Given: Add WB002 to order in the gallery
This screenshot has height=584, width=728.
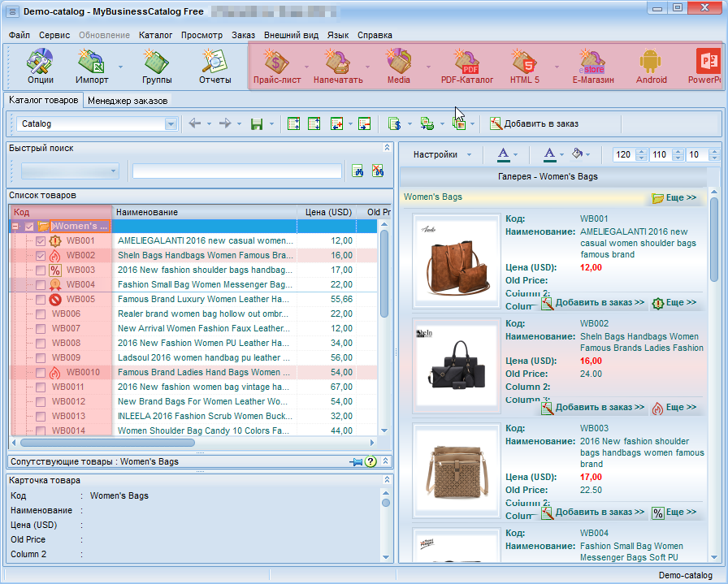Looking at the screenshot, I should pos(593,408).
